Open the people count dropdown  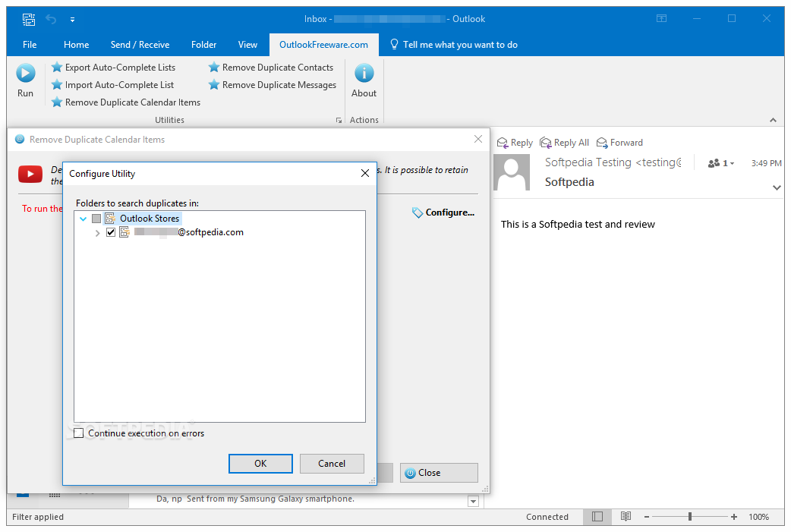pyautogui.click(x=721, y=163)
